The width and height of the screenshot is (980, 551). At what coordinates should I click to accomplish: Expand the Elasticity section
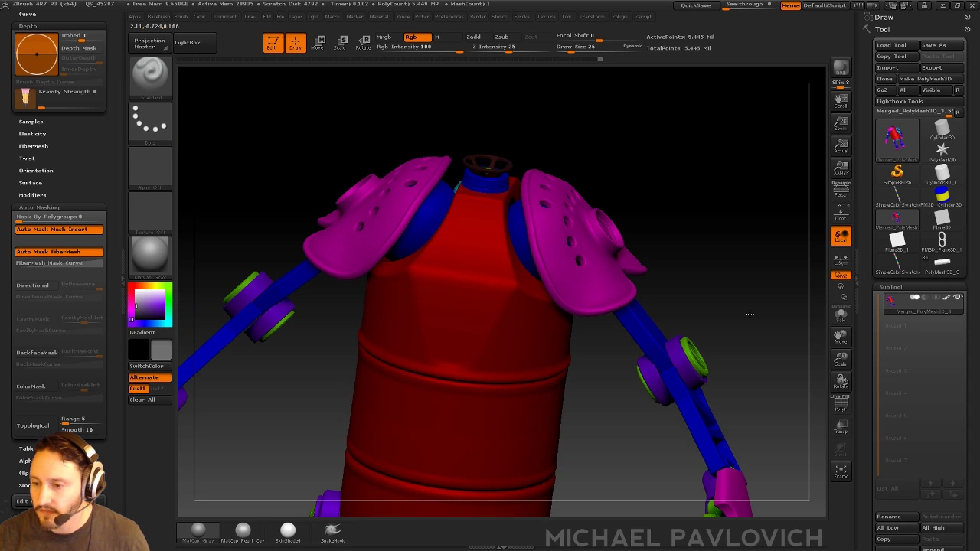point(32,134)
